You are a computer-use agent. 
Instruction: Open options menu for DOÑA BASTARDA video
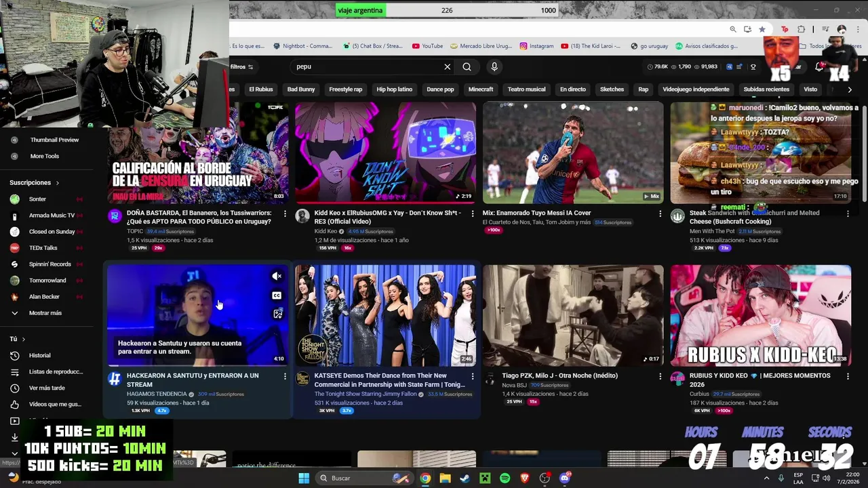pos(285,213)
